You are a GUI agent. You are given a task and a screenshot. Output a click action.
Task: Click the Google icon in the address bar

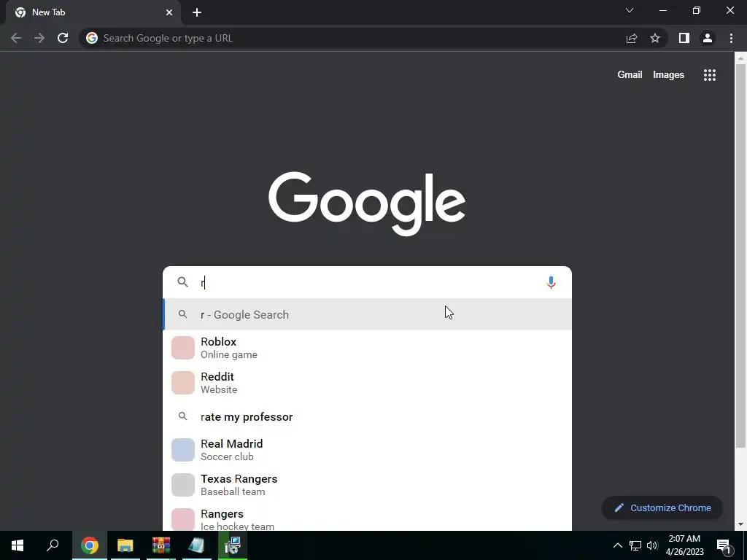pos(92,38)
